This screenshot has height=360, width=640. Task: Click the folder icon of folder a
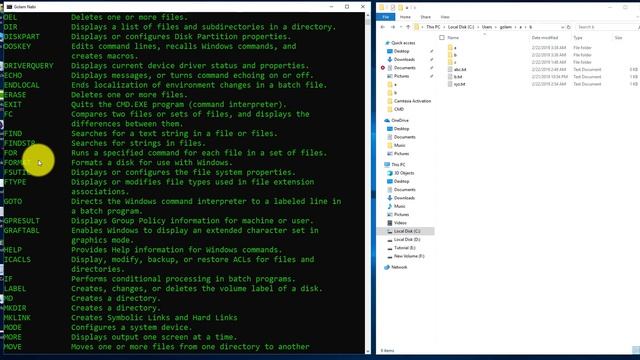point(450,48)
